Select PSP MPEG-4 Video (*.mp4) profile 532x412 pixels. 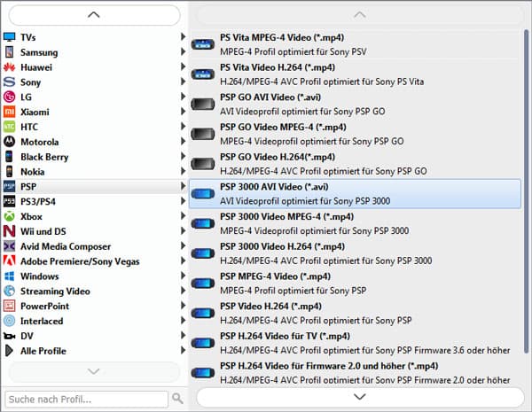356,284
